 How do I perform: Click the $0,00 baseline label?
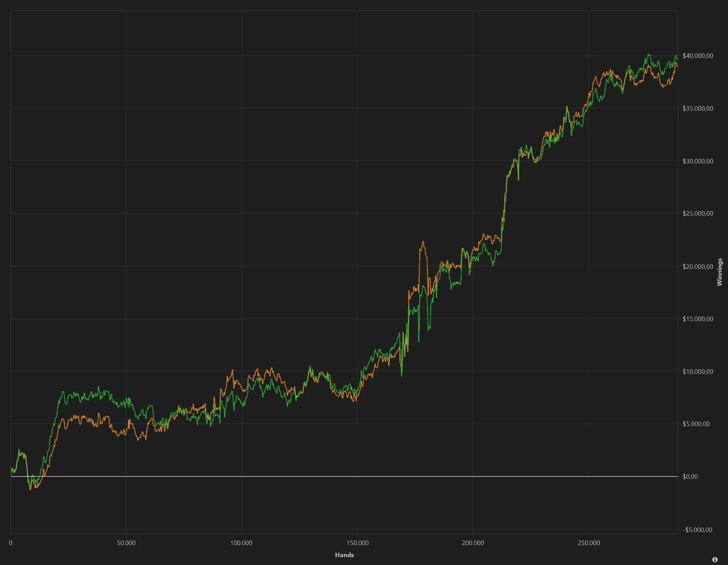690,477
